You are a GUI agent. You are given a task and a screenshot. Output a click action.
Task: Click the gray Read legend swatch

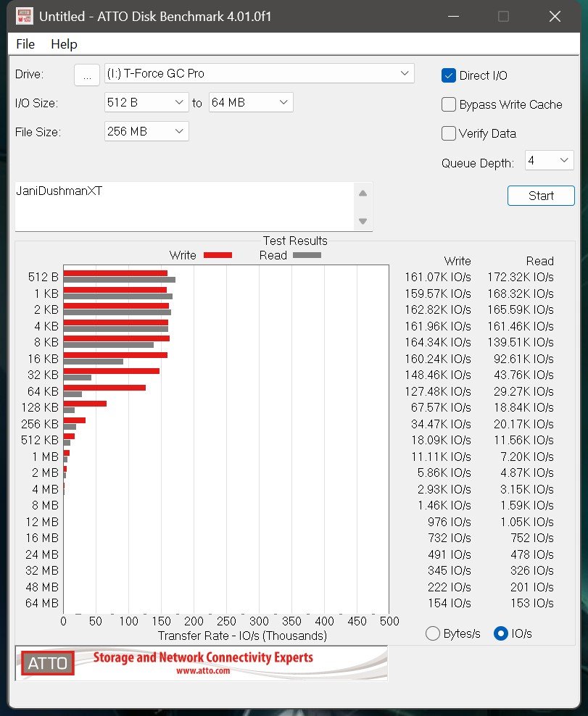307,255
